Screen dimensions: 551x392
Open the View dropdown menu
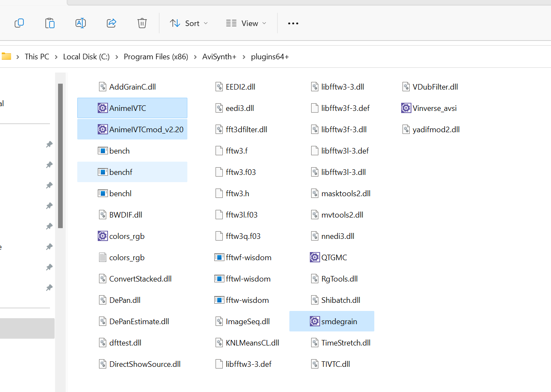click(x=246, y=23)
